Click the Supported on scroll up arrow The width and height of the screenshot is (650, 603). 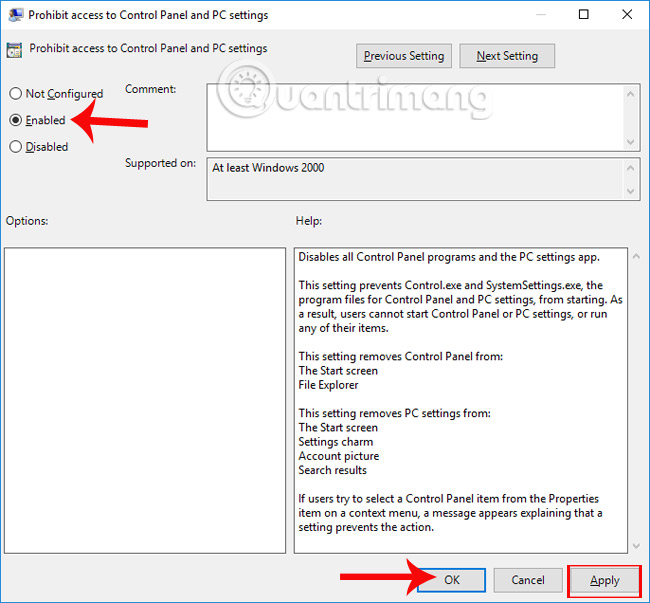pos(631,168)
